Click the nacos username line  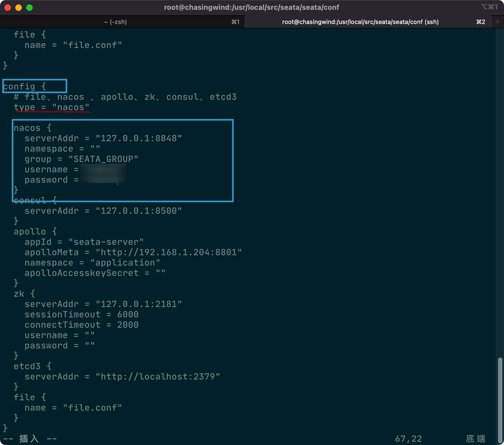75,169
